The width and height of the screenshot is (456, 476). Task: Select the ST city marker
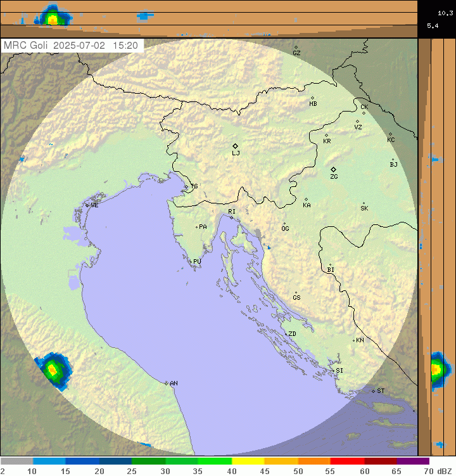pyautogui.click(x=373, y=391)
